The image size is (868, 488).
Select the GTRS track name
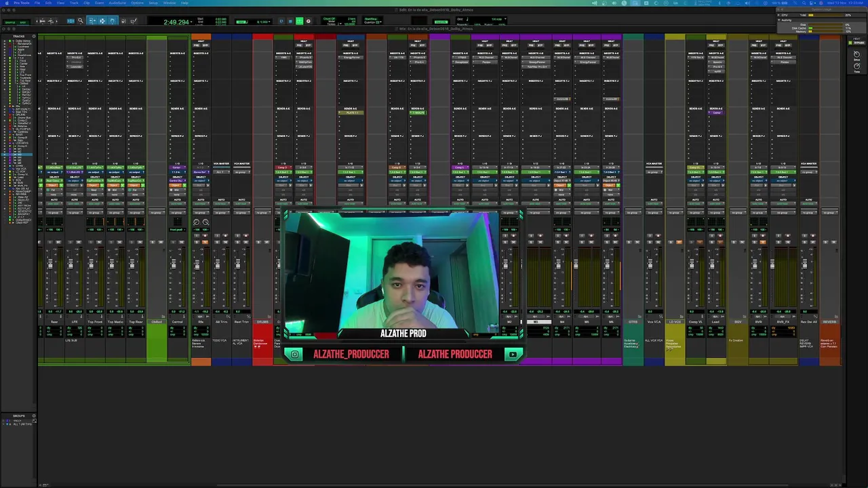click(633, 322)
